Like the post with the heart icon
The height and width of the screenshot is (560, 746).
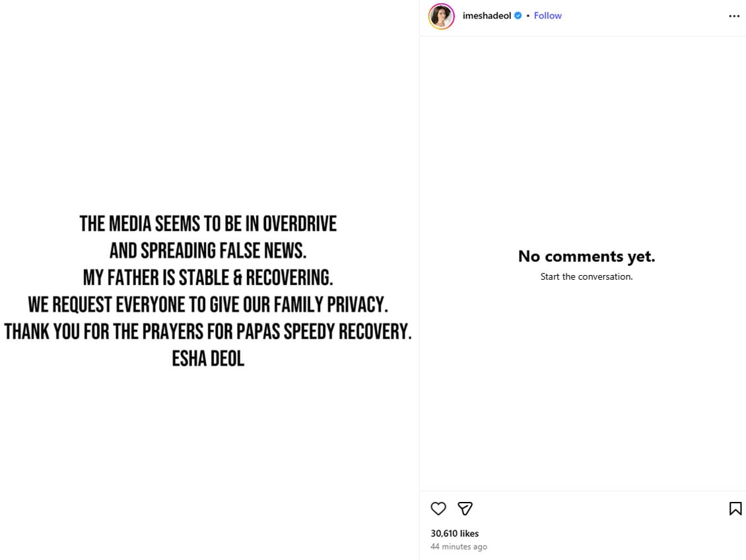438,509
